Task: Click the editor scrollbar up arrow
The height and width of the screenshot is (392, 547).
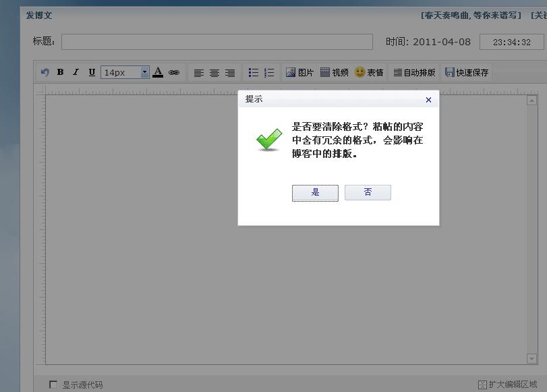Action: (531, 101)
